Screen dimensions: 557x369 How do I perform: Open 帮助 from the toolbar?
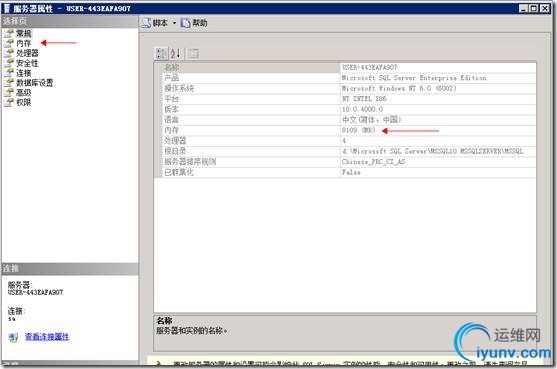click(x=194, y=23)
